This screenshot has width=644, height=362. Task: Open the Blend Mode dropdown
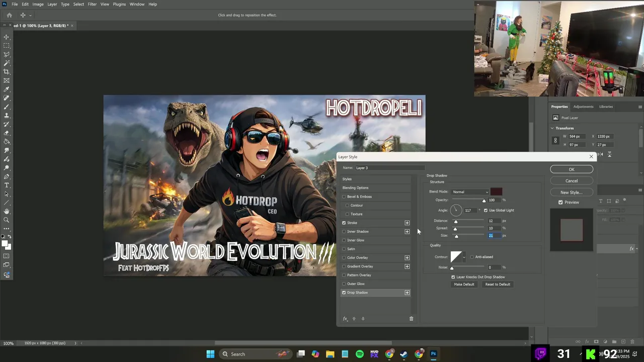(x=470, y=192)
